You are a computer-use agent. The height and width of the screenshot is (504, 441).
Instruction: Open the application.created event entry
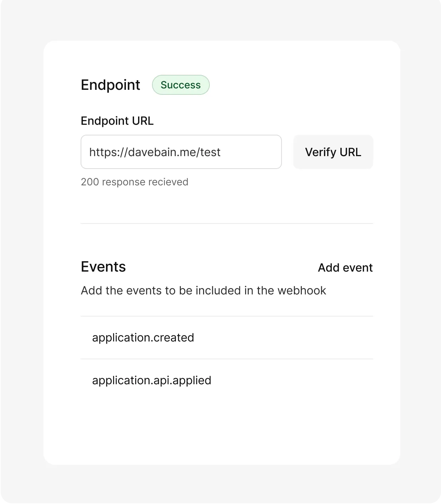[x=143, y=337]
